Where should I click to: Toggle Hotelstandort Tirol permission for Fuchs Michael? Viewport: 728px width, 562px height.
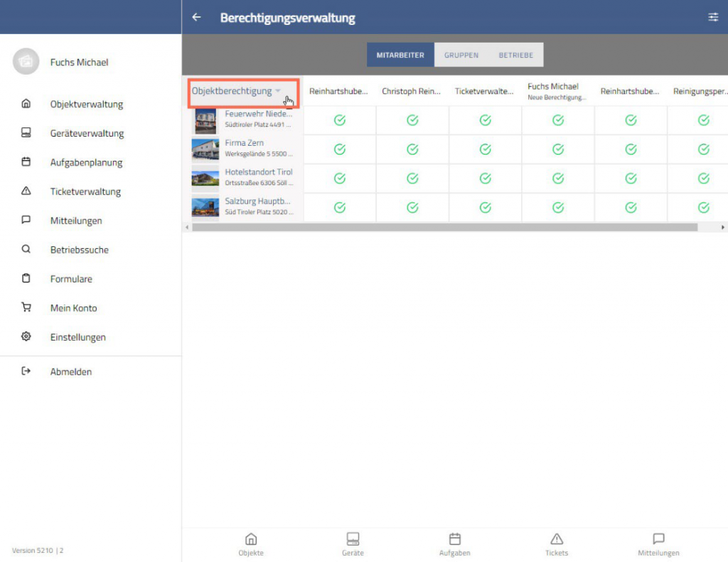[558, 179]
